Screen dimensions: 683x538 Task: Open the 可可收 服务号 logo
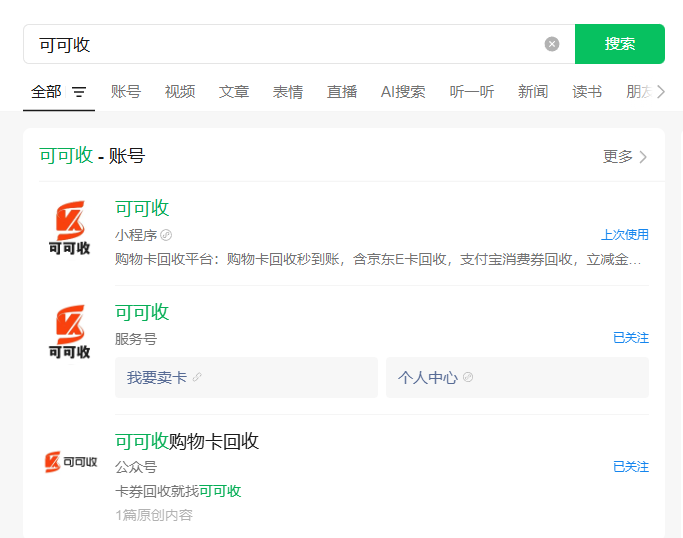(69, 332)
